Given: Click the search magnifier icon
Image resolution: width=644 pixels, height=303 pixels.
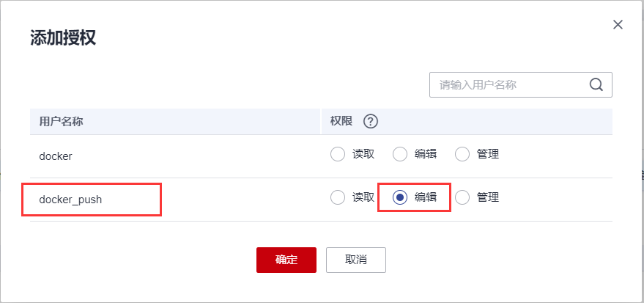Looking at the screenshot, I should (596, 84).
